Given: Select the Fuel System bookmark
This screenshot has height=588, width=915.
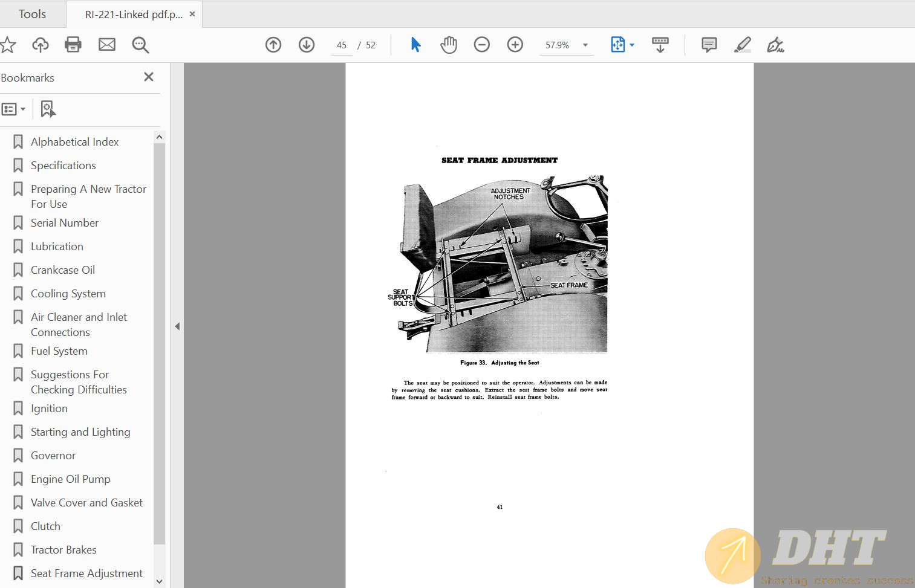Looking at the screenshot, I should (x=59, y=351).
